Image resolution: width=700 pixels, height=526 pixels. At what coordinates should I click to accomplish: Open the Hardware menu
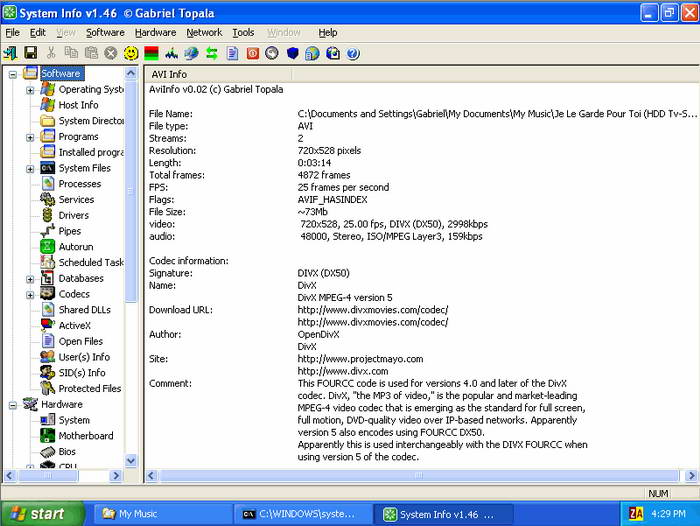coord(155,33)
